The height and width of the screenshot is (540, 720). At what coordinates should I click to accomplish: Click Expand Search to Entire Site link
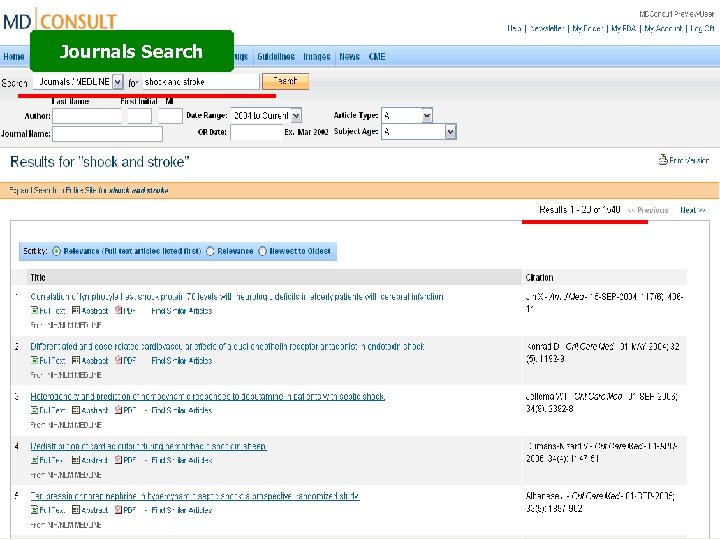pos(88,190)
